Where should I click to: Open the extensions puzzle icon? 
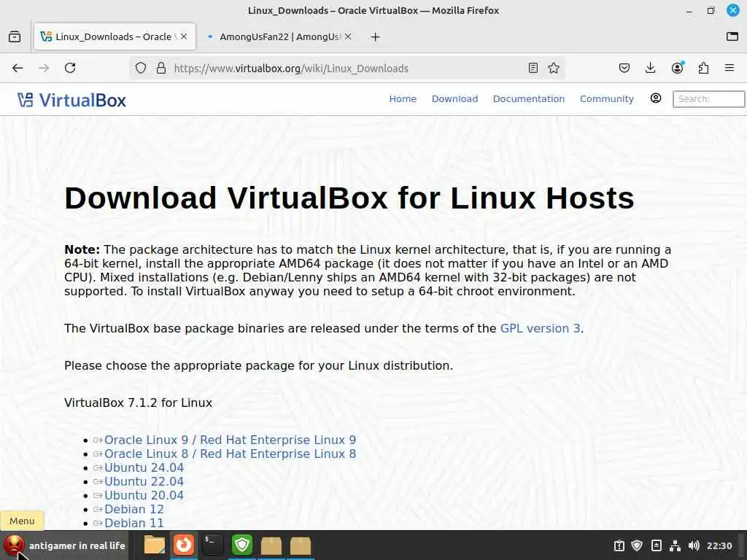tap(703, 68)
